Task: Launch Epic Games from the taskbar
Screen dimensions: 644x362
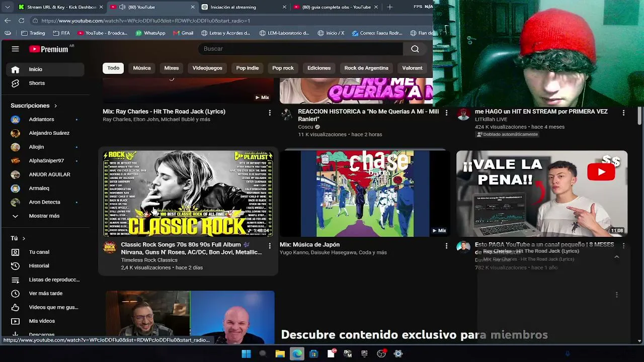Action: coord(364,353)
